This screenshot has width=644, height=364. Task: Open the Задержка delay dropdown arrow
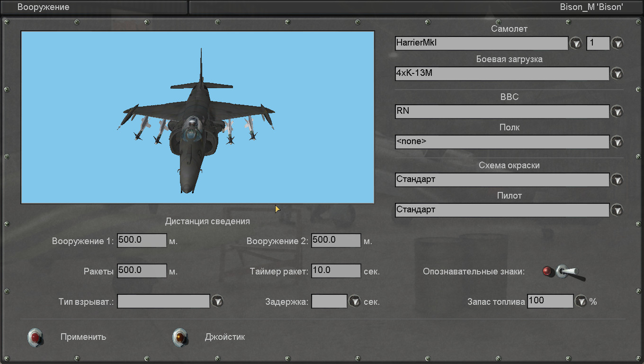coord(355,301)
